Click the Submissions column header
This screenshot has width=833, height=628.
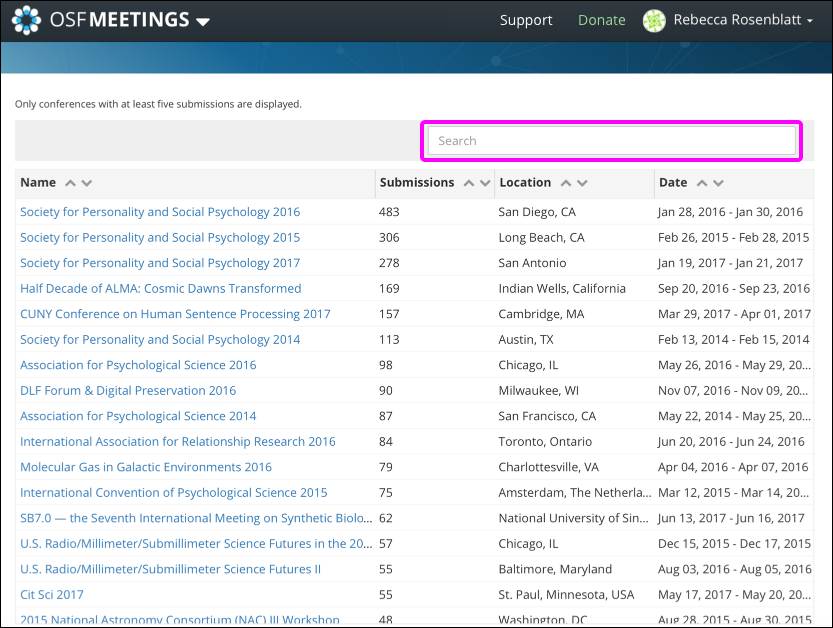pos(416,182)
